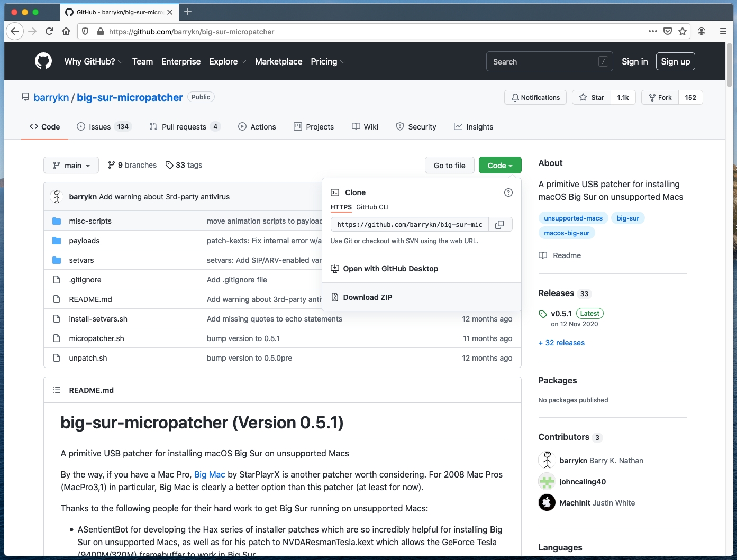Open new browser tab with plus icon
Image resolution: width=737 pixels, height=560 pixels.
188,12
